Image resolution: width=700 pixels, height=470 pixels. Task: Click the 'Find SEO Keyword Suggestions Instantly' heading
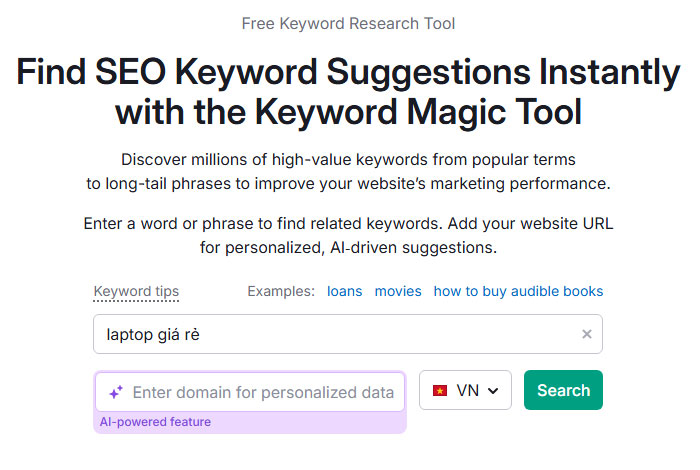point(348,92)
